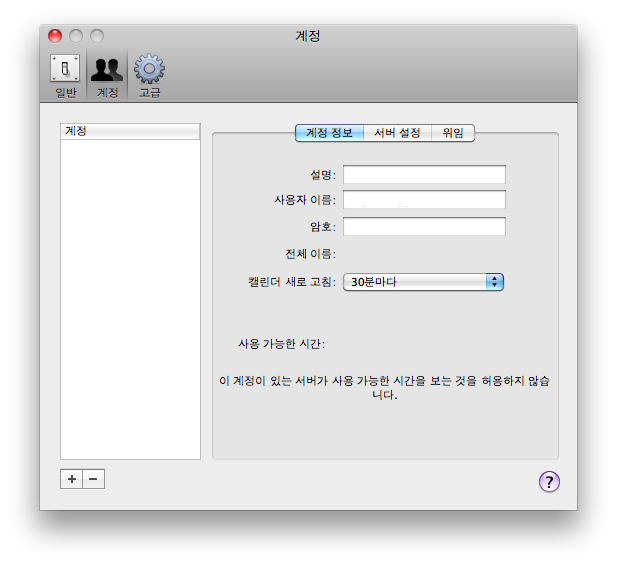Open the 고급 (Advanced) gear pane
The height and width of the screenshot is (565, 617).
(x=150, y=76)
